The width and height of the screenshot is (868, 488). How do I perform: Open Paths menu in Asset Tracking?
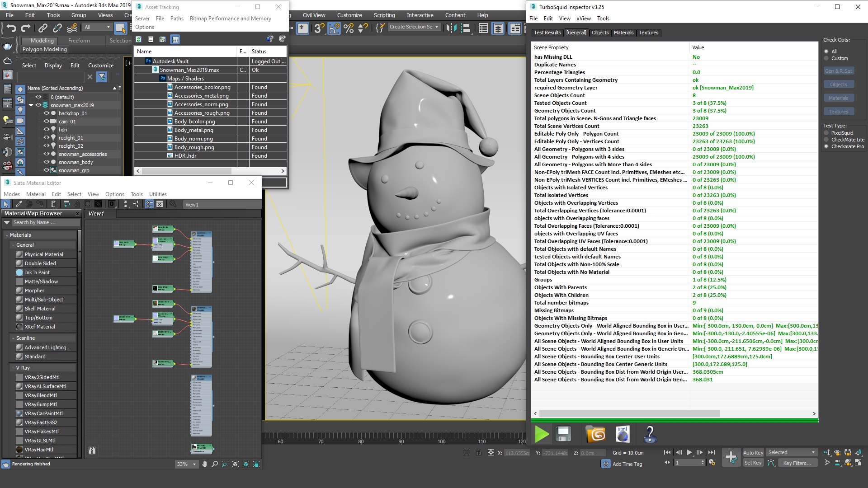click(x=177, y=19)
